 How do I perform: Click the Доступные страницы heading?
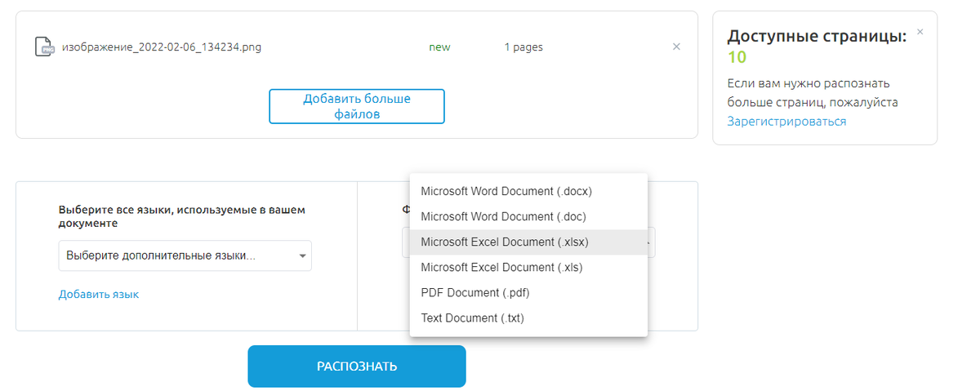pyautogui.click(x=817, y=36)
